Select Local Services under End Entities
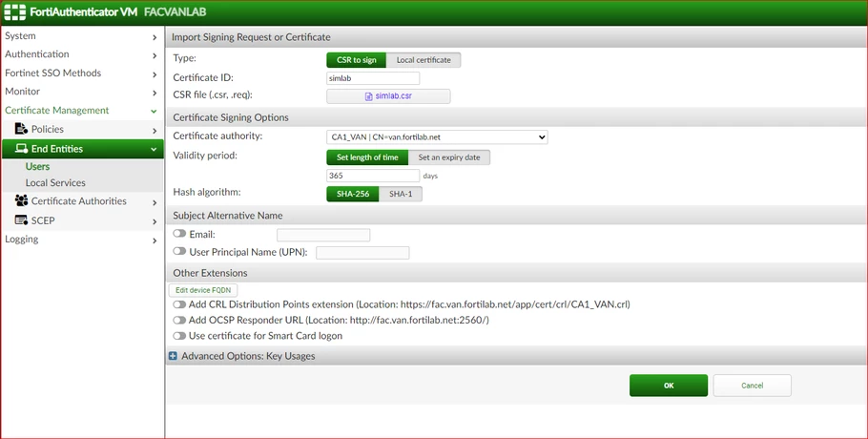This screenshot has width=868, height=439. [55, 182]
